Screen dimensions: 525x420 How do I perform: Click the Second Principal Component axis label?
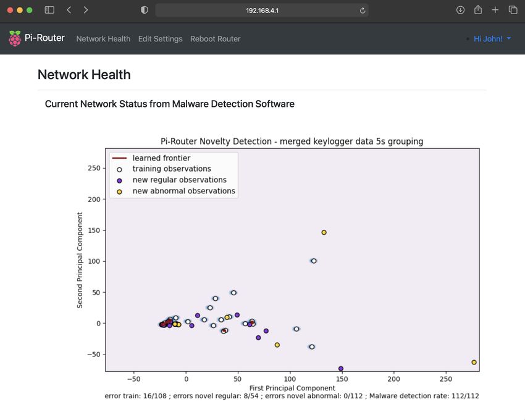(80, 260)
